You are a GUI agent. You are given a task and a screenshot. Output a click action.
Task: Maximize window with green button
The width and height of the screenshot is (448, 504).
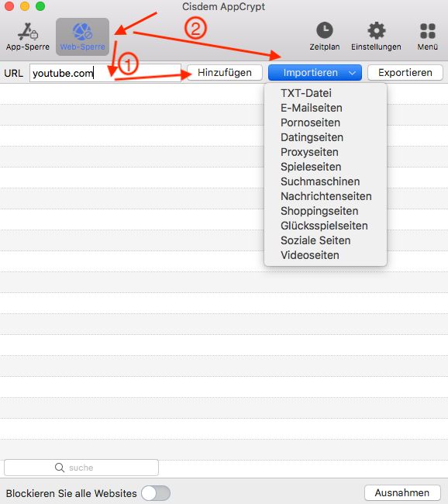coord(40,6)
